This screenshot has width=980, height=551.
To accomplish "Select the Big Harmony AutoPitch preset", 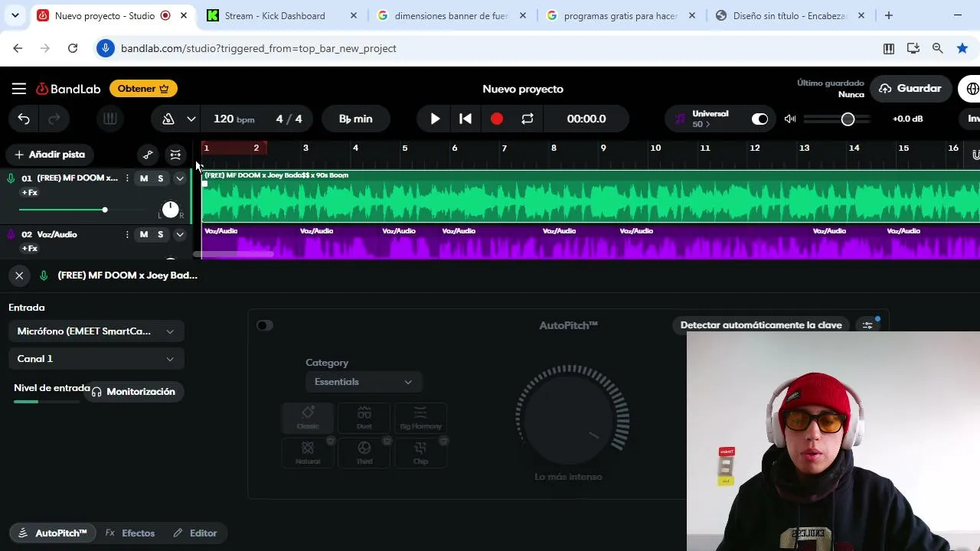I will tap(420, 418).
